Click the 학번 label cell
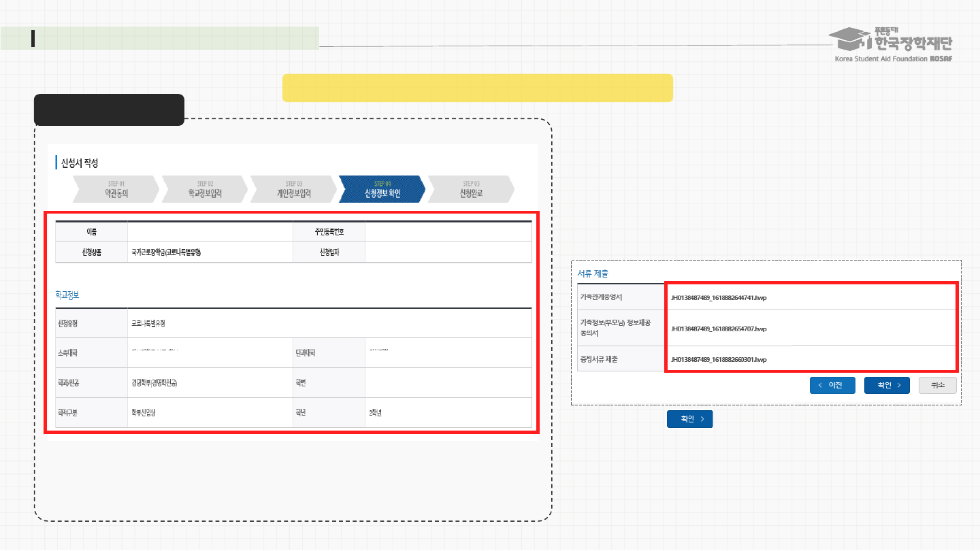The image size is (980, 551). point(329,383)
